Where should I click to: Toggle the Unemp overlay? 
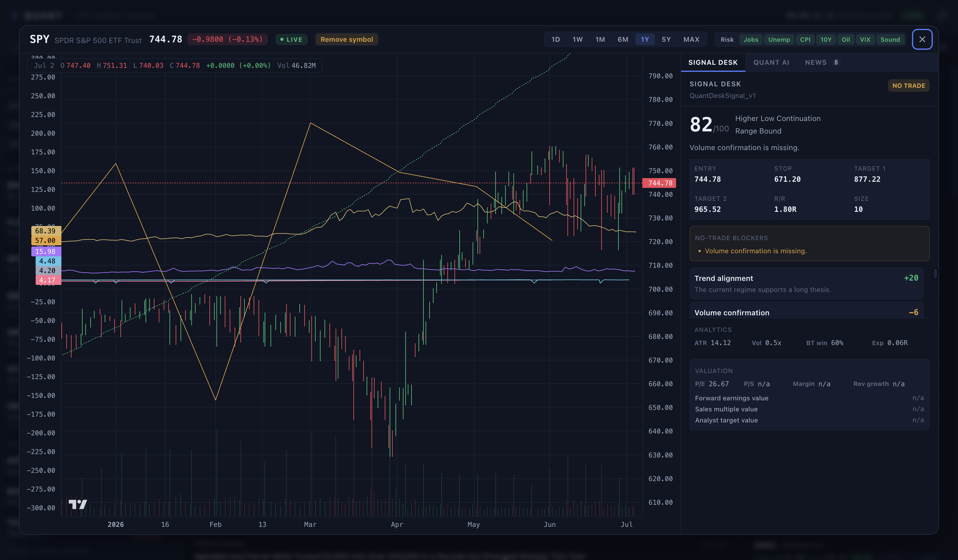(779, 40)
